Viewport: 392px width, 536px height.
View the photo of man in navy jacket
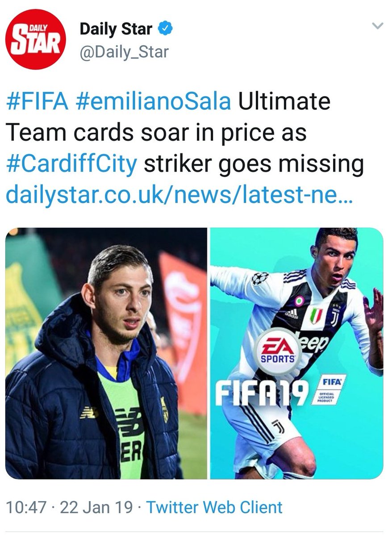106,353
